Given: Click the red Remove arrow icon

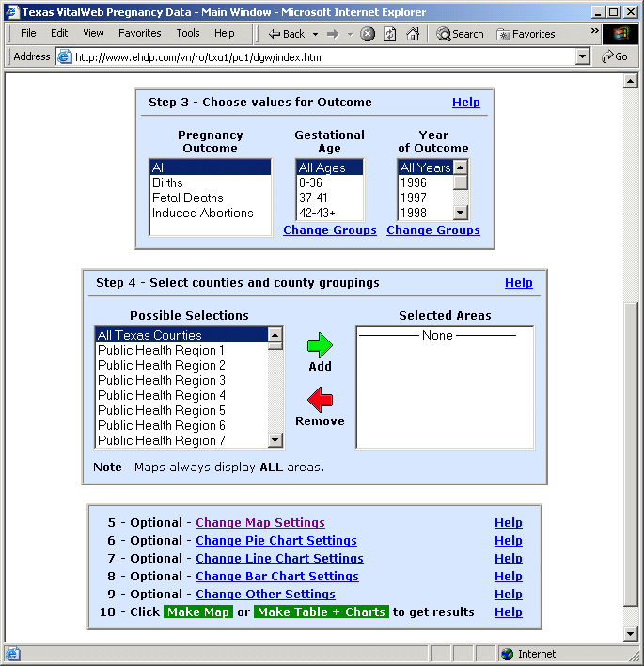Looking at the screenshot, I should [320, 400].
